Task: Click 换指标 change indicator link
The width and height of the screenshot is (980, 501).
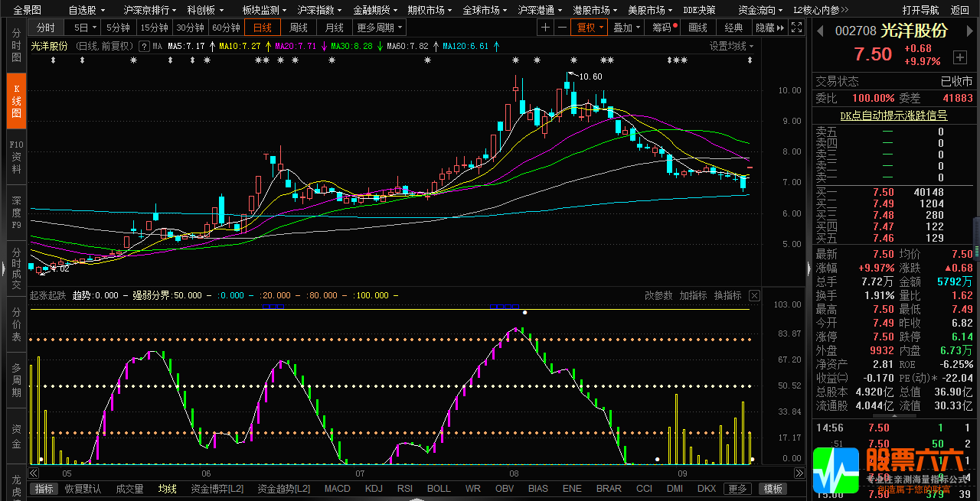Action: pyautogui.click(x=727, y=295)
